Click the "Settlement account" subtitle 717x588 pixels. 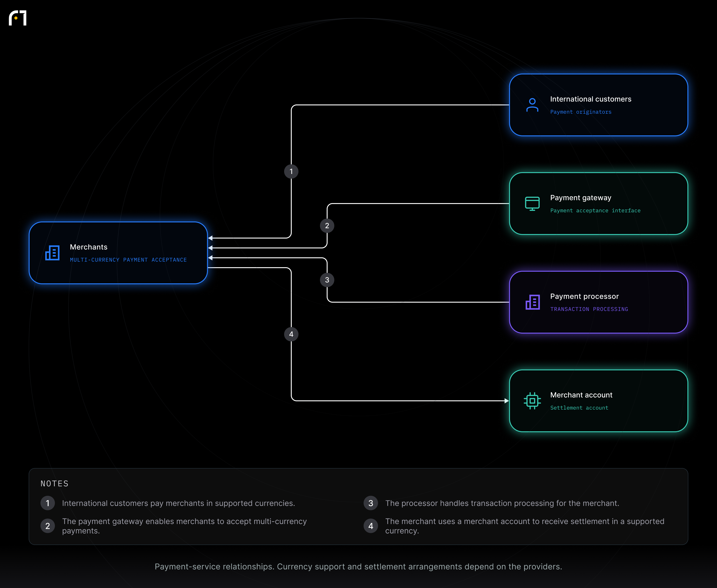click(x=579, y=408)
